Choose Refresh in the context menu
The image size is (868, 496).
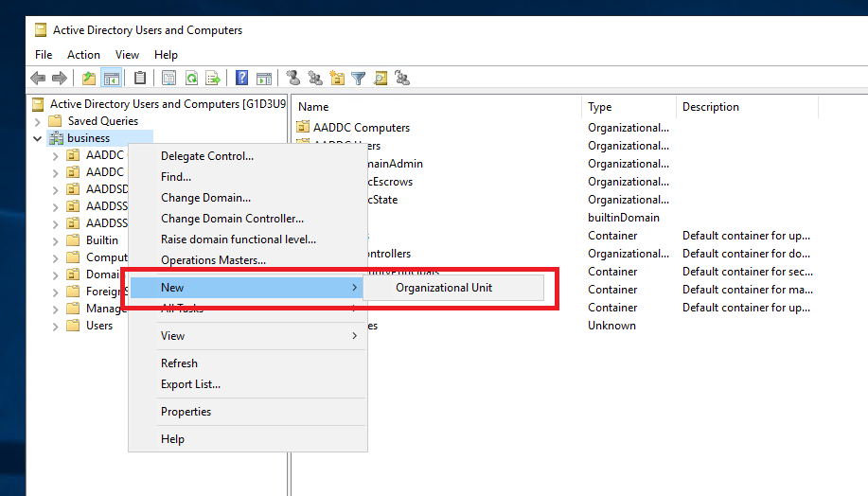[248, 363]
